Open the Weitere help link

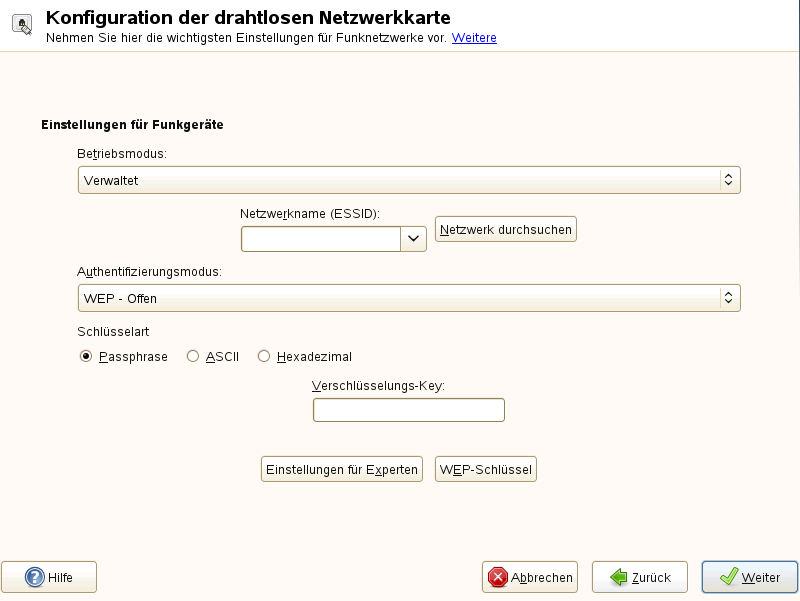474,38
